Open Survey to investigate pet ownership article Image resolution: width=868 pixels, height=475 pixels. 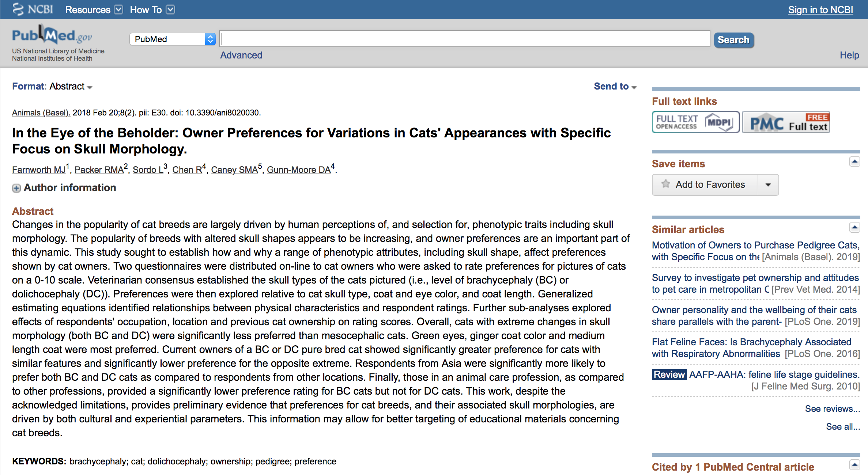755,284
